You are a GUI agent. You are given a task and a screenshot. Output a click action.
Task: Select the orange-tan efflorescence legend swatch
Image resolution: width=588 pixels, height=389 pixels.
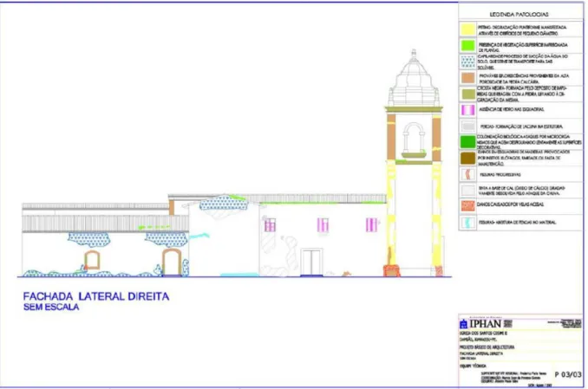pyautogui.click(x=467, y=78)
